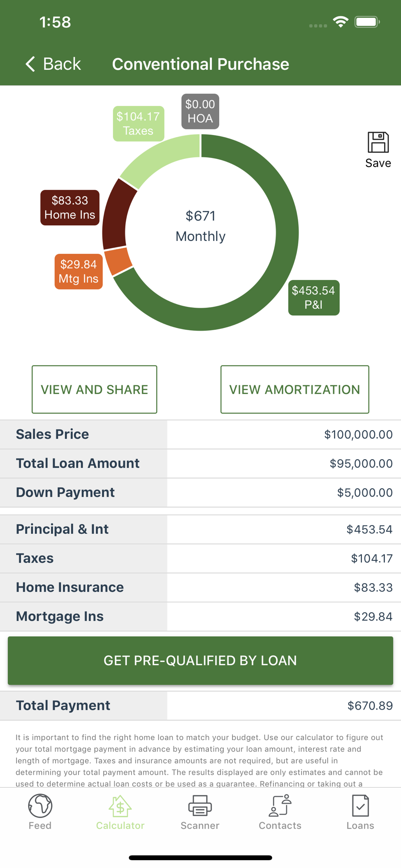Screen dimensions: 401x868
Task: Tap the $104.17 Taxes chart label
Action: [x=138, y=124]
